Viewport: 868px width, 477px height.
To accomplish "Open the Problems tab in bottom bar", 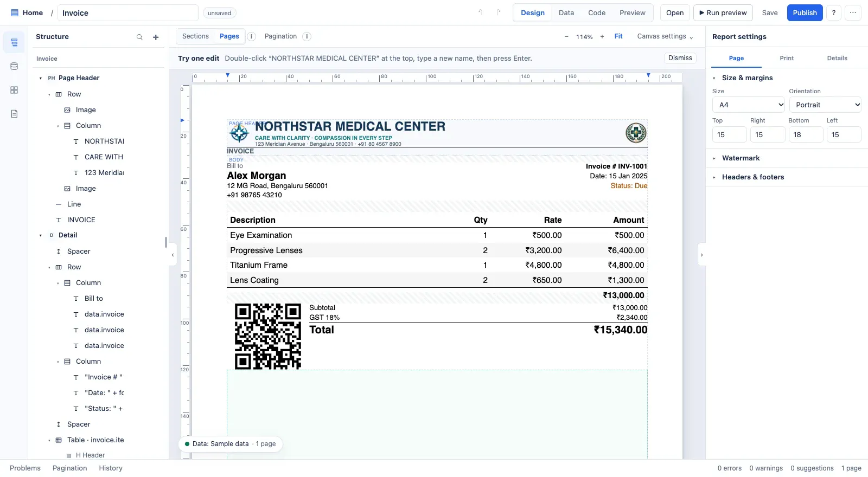I will (x=25, y=468).
